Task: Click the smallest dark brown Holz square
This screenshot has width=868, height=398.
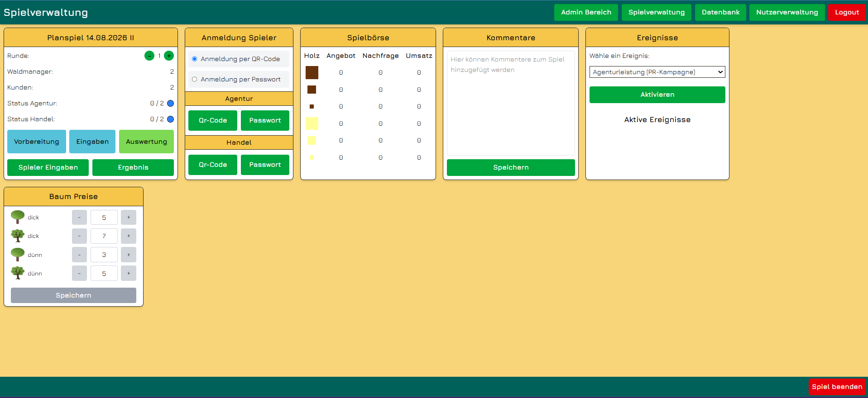Action: coord(312,107)
